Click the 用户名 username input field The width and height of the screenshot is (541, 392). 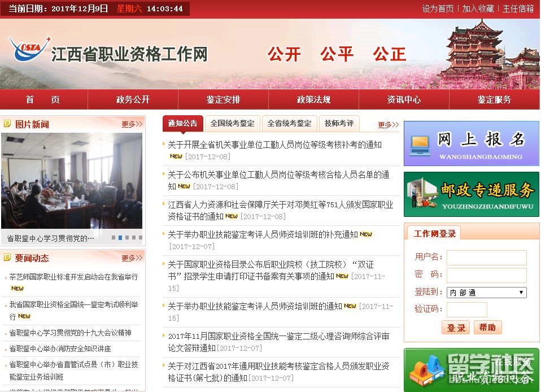[x=486, y=258]
